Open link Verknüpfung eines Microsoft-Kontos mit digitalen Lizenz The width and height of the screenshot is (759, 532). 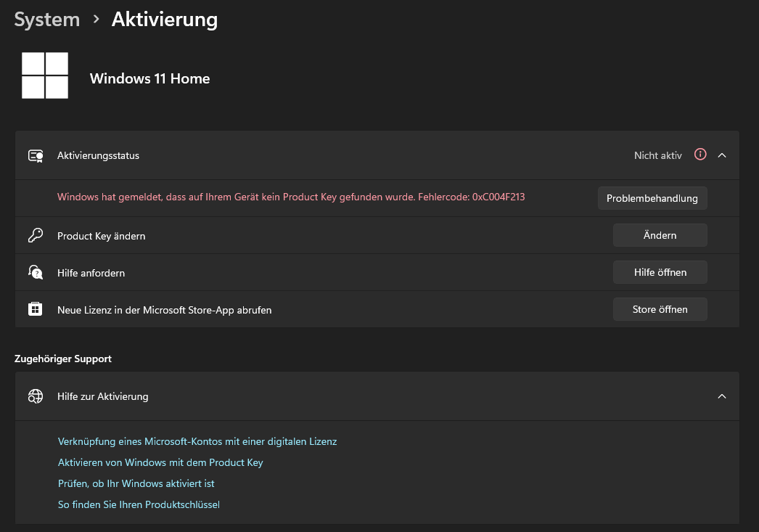[x=197, y=441]
